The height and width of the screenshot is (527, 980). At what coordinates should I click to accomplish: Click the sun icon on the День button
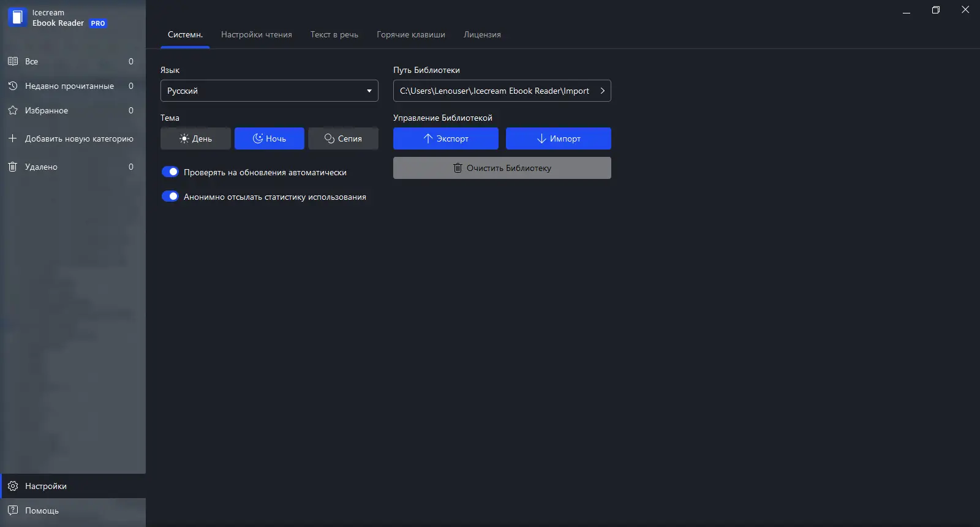click(184, 138)
